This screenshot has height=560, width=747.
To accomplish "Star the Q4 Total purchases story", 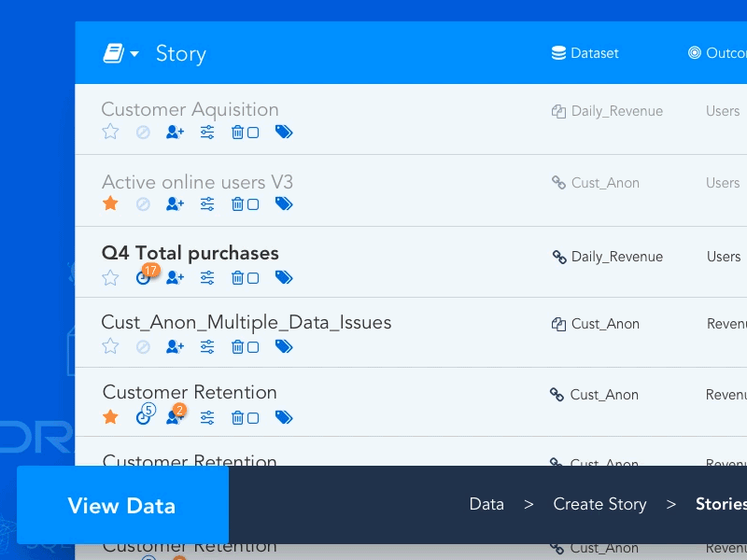I will point(110,277).
